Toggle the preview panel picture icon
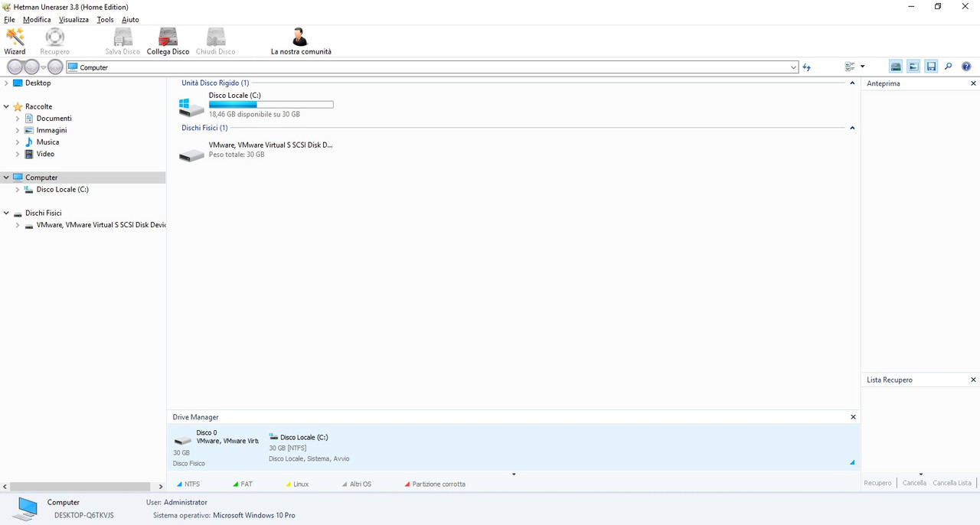The width and height of the screenshot is (980, 525). point(913,67)
